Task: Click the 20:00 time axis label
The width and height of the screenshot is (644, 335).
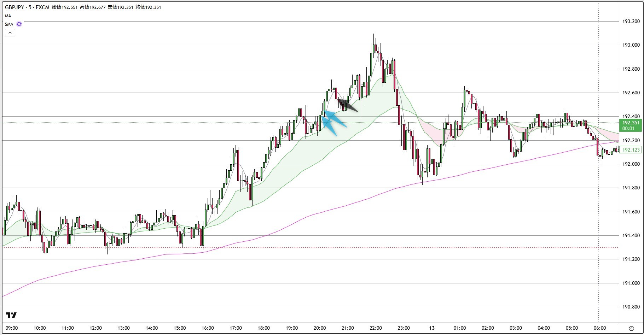Action: click(x=320, y=328)
